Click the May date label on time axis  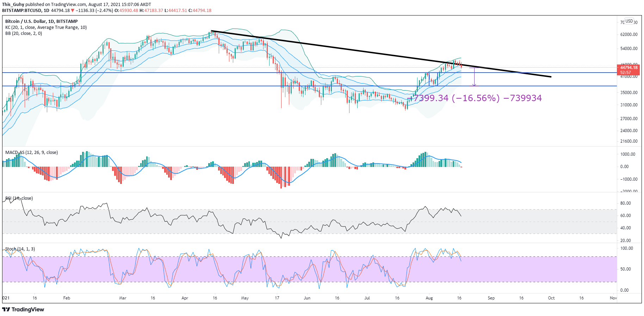[x=245, y=298]
